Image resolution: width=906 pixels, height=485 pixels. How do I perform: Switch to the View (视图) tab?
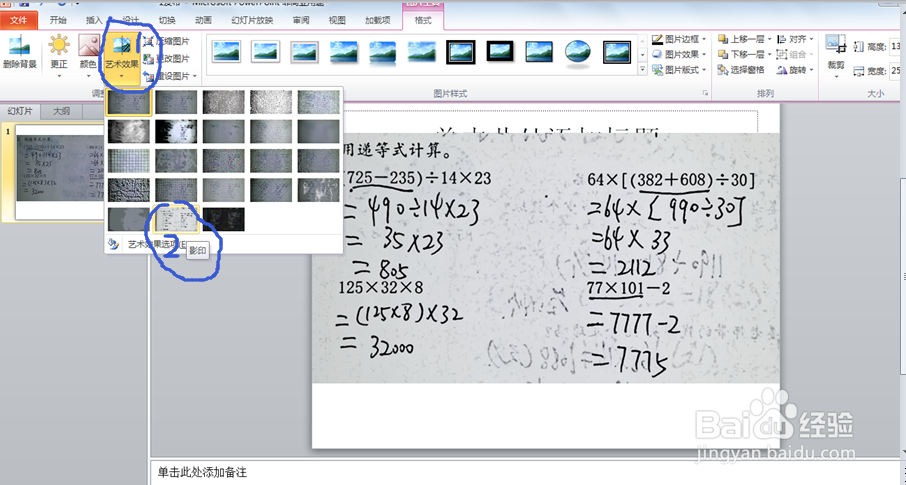[x=337, y=20]
